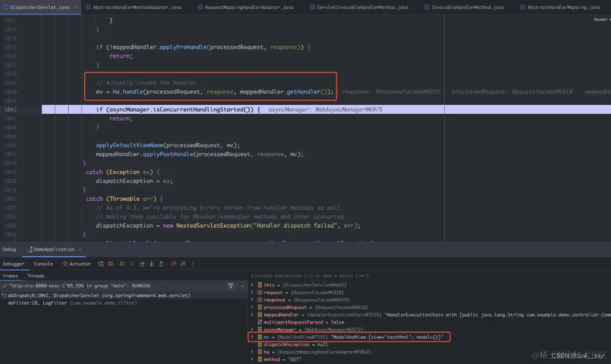Expand the 'response' variable node
Viewport: 611px width, 364px height.
tap(252, 300)
